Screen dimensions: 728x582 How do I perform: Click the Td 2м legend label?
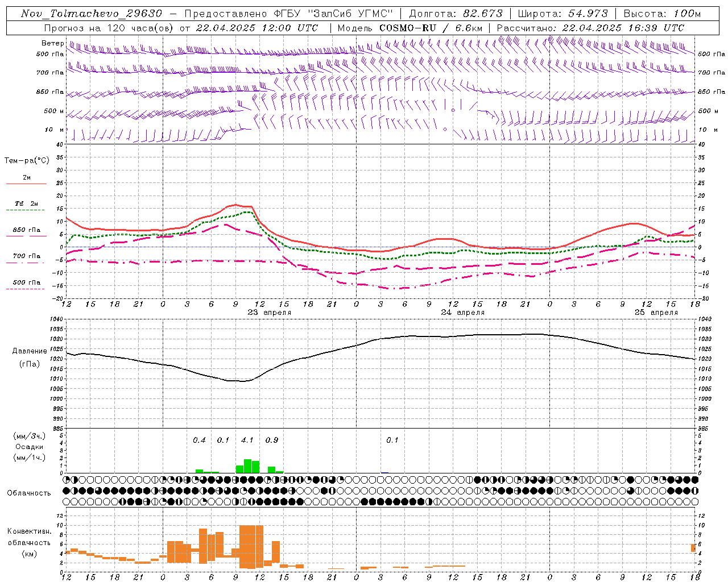pyautogui.click(x=26, y=203)
